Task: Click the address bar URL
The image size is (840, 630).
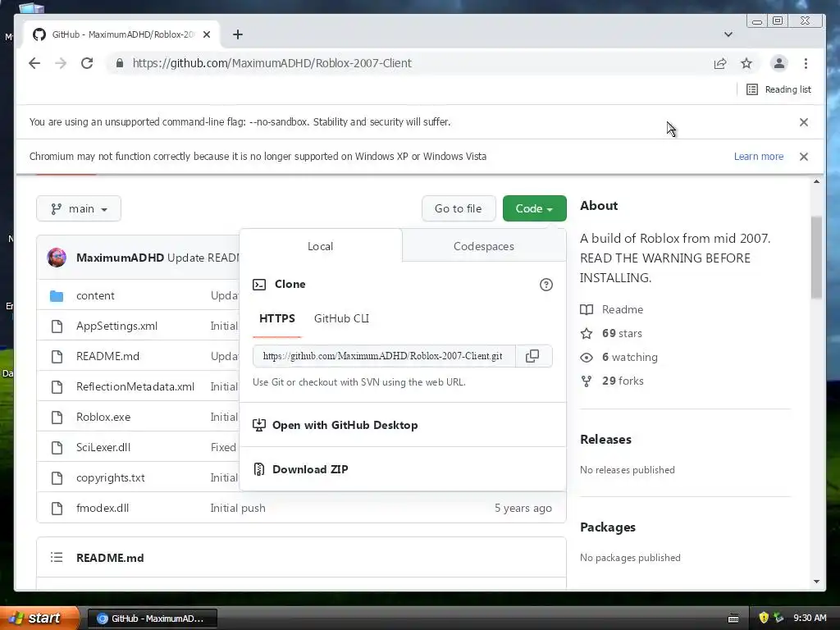Action: [272, 63]
